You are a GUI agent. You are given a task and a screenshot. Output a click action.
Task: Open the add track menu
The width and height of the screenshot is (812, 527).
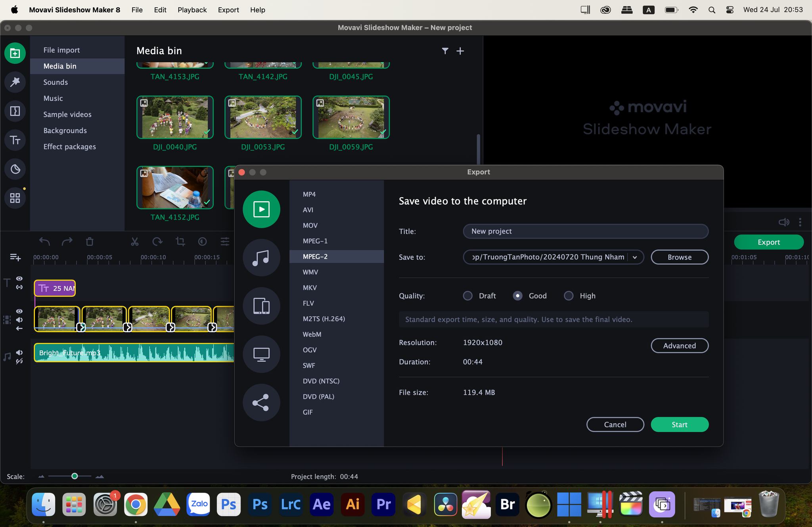(x=15, y=258)
